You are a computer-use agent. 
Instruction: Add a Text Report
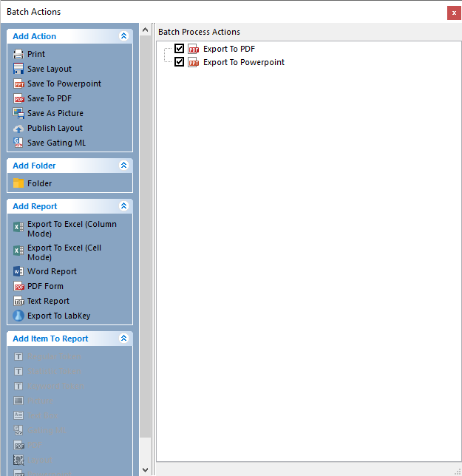click(48, 301)
